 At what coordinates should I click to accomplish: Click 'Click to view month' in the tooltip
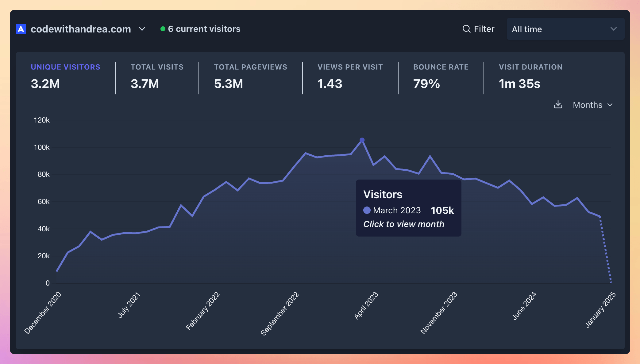pyautogui.click(x=404, y=224)
